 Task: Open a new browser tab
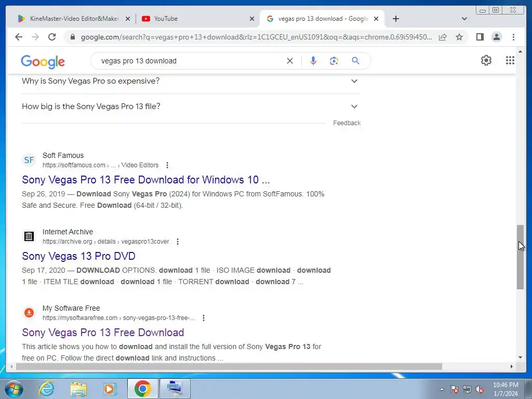click(395, 19)
